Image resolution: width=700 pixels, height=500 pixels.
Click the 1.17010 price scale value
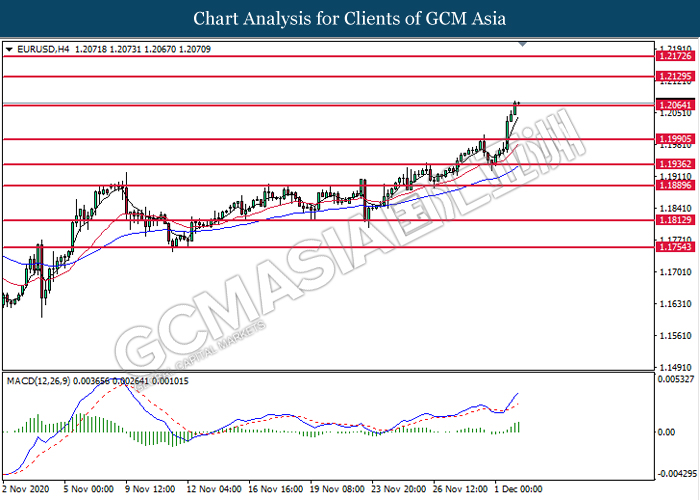click(x=675, y=272)
